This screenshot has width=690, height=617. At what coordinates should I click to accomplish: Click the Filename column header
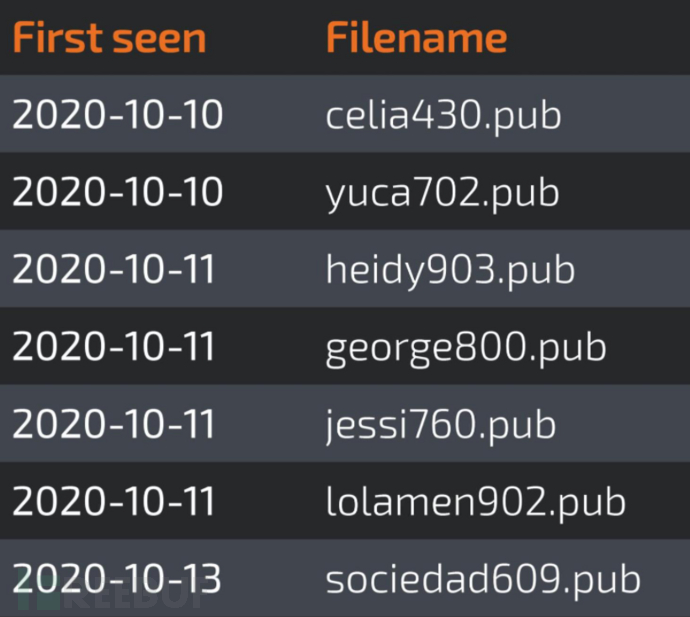pos(416,39)
